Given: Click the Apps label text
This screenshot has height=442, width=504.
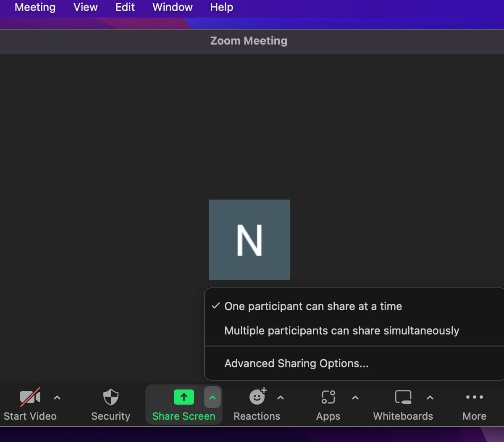Looking at the screenshot, I should point(328,416).
